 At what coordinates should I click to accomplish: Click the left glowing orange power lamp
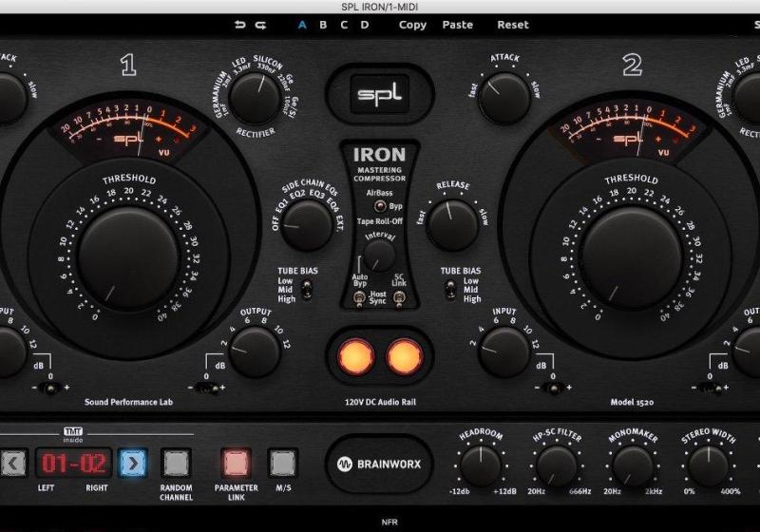coord(355,356)
